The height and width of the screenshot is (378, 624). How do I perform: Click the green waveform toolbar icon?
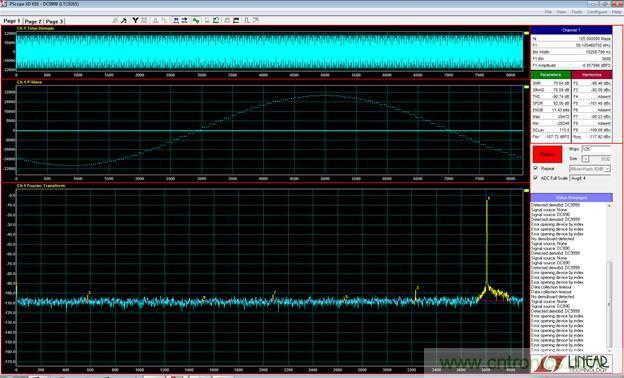coord(195,20)
